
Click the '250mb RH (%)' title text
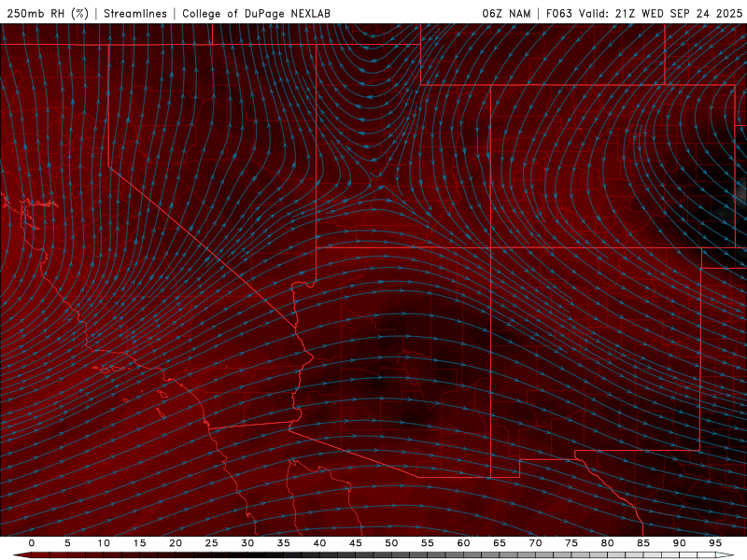tap(48, 13)
